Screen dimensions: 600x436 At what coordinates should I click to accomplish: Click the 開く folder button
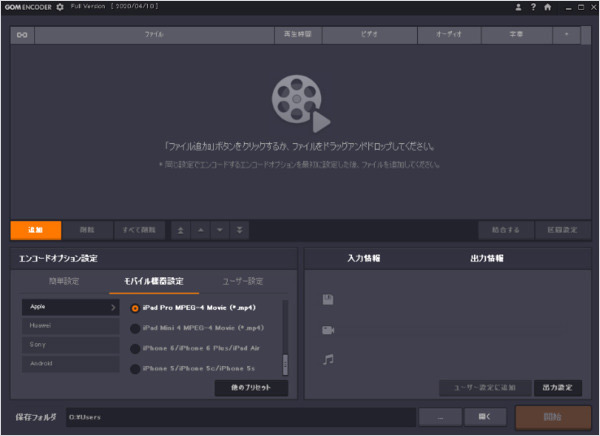click(485, 417)
